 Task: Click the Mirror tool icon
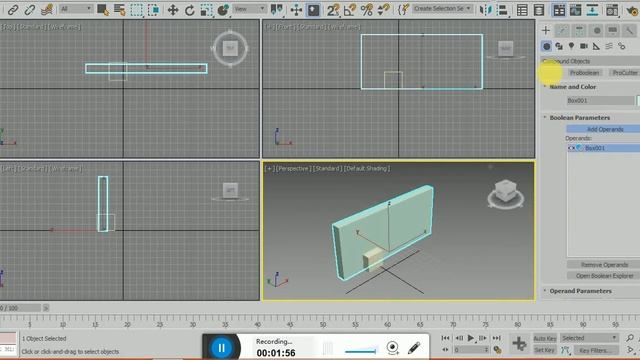(x=485, y=10)
